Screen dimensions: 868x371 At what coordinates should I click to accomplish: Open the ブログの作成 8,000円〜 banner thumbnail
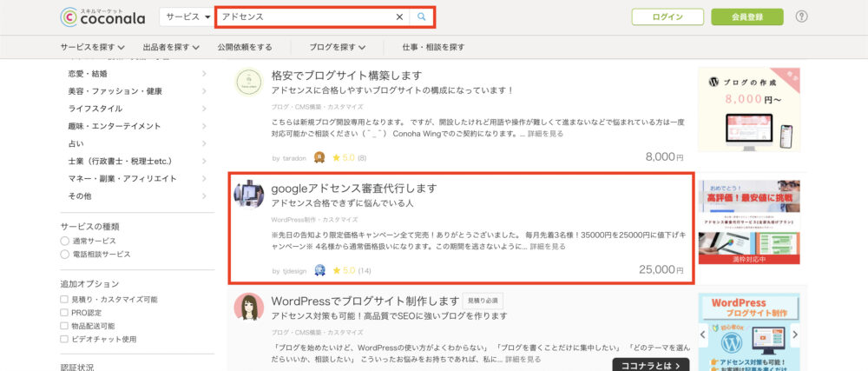point(749,109)
